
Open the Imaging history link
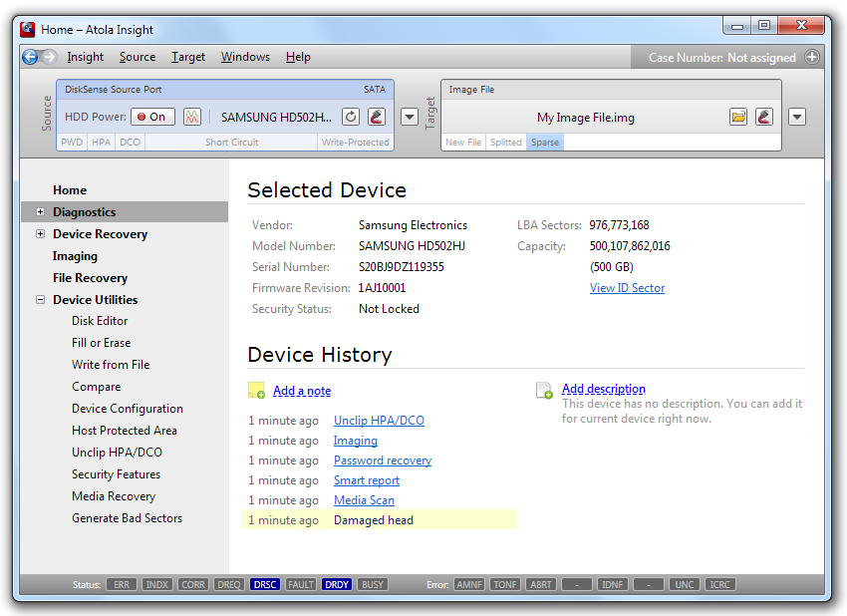coord(356,441)
